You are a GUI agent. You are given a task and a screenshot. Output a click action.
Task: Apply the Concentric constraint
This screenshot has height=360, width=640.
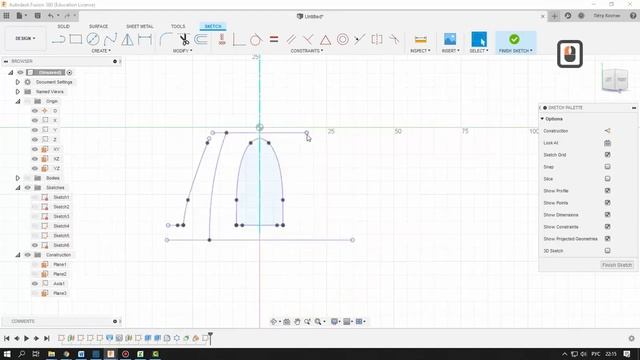point(342,40)
